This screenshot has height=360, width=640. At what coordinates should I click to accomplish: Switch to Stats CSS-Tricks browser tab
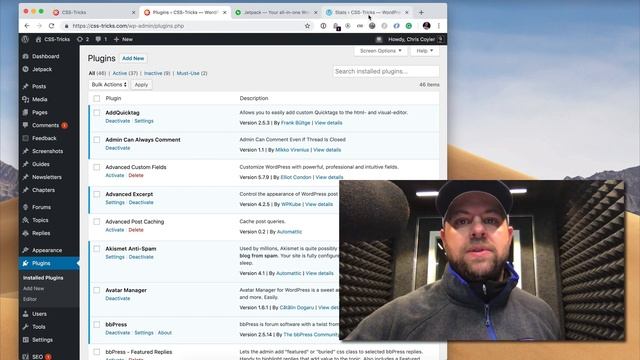[367, 13]
